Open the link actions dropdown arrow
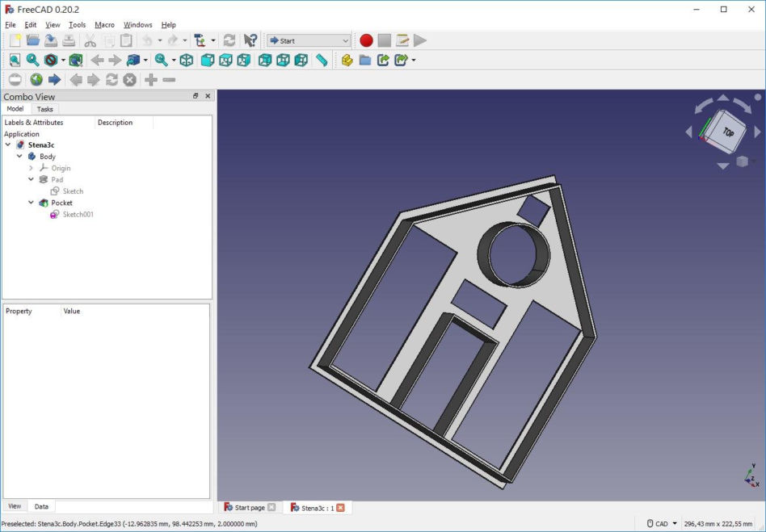Viewport: 766px width, 532px height. (x=414, y=60)
